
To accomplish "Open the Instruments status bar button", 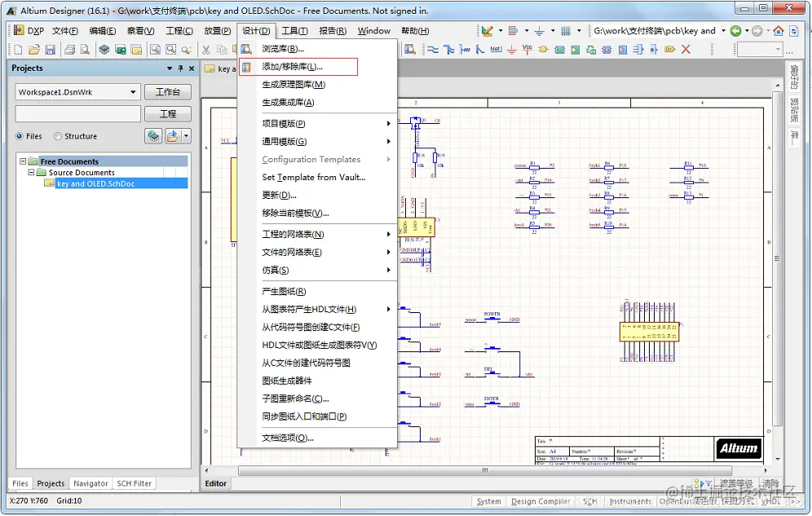I will [x=630, y=501].
